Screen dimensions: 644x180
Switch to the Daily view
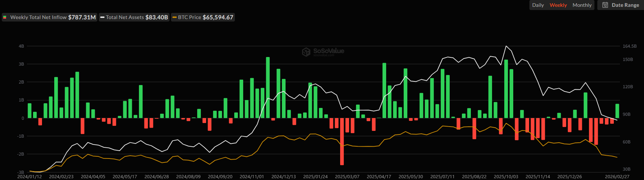(538, 5)
